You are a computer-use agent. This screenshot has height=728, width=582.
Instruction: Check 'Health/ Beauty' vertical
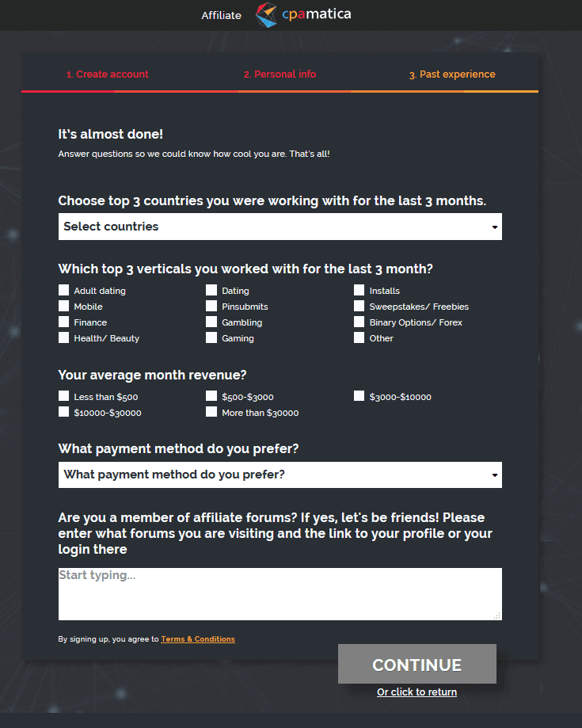coord(63,337)
